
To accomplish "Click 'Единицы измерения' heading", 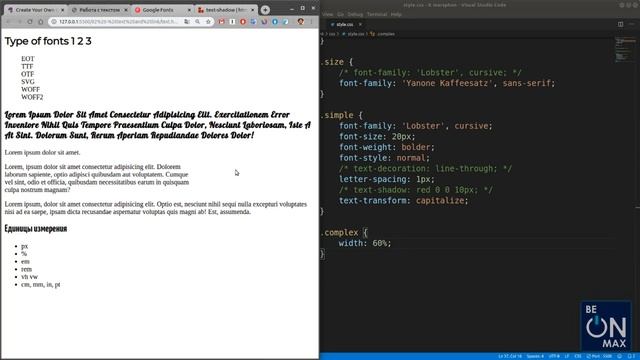I will pos(36,229).
